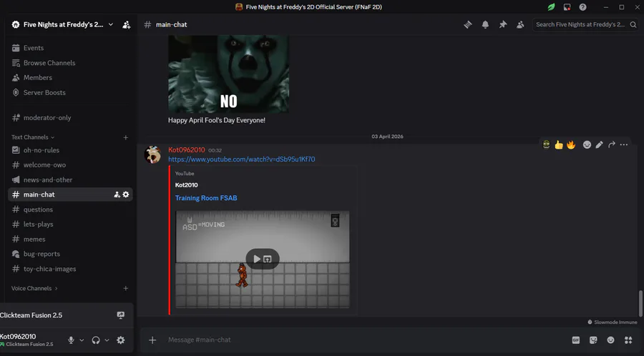Open the Threads icon in channel header
The height and width of the screenshot is (356, 644).
468,24
